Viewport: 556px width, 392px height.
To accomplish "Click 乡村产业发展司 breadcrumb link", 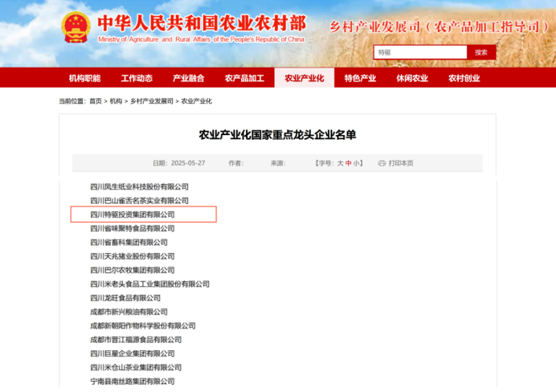I will (x=151, y=101).
